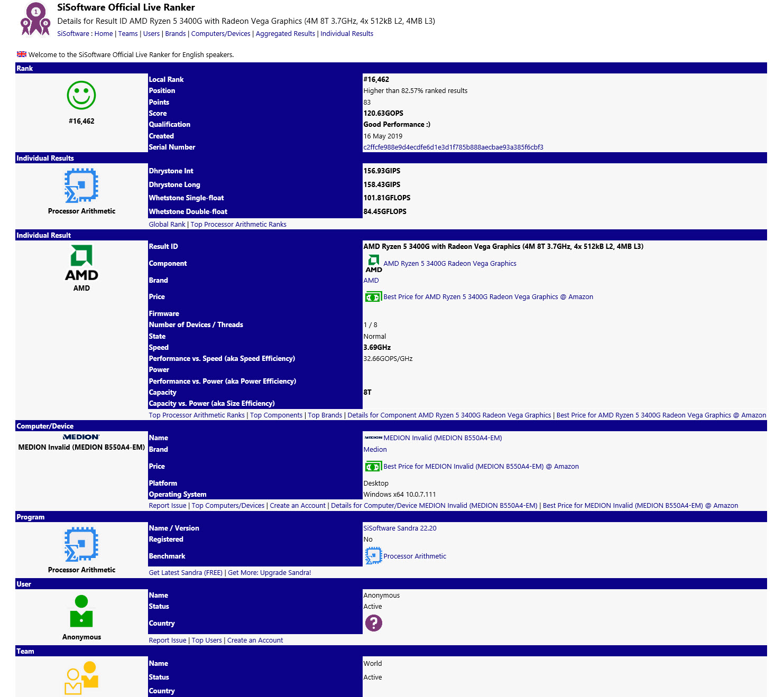Open the Brands menu link
This screenshot has width=784, height=697.
176,34
